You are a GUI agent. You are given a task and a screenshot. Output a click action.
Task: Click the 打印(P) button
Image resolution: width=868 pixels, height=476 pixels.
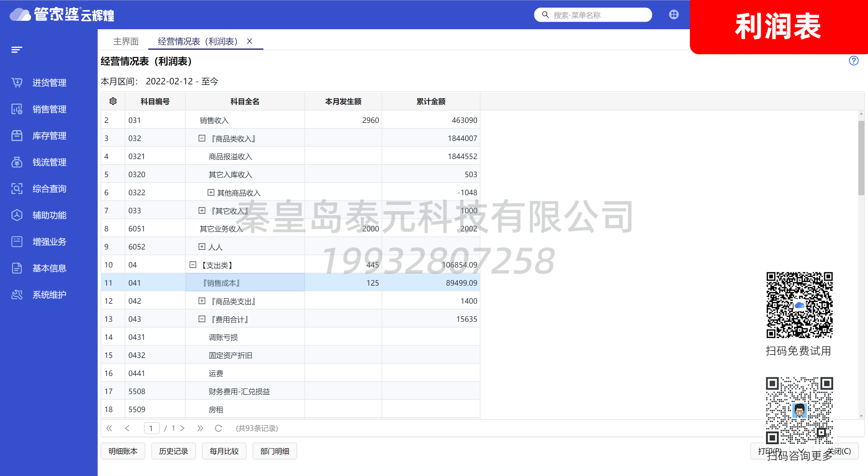(x=770, y=451)
